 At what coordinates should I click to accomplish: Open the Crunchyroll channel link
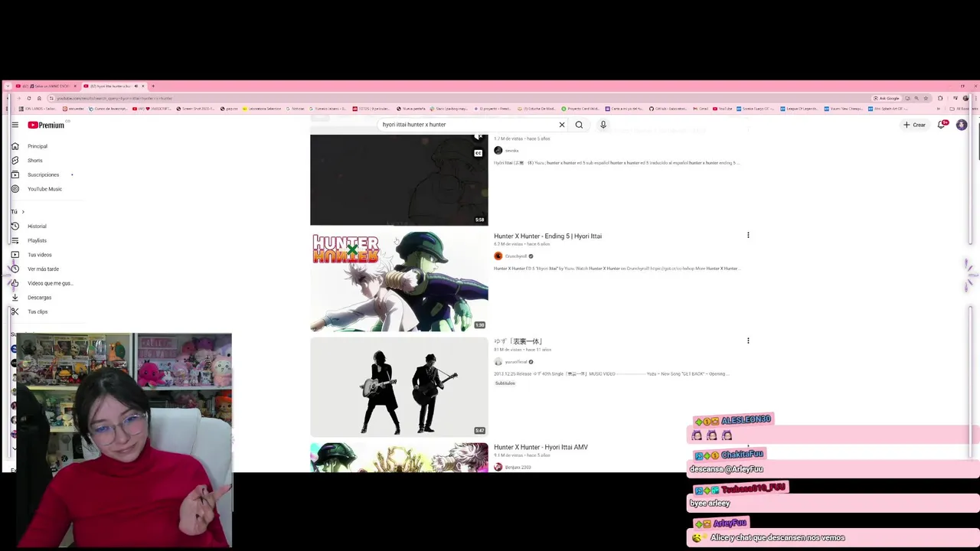tap(516, 256)
